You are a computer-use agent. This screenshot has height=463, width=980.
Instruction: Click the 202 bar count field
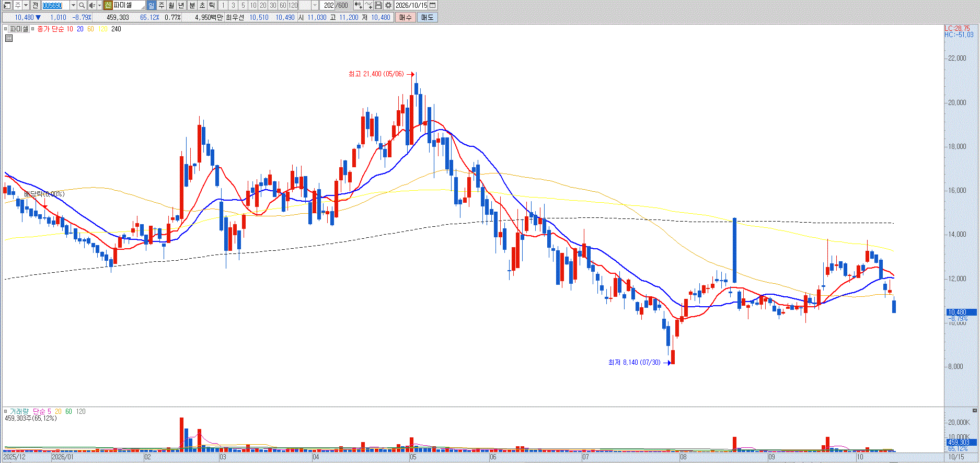pos(328,5)
